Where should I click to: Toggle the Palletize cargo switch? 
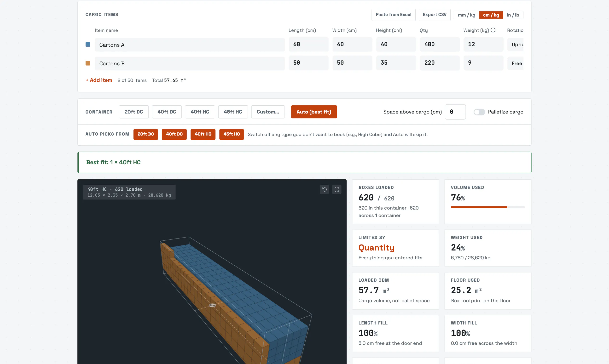pyautogui.click(x=479, y=112)
